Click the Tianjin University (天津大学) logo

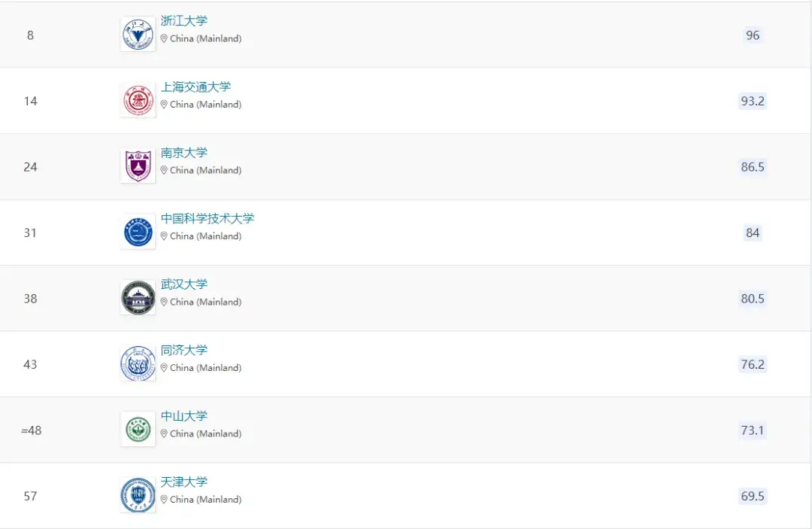click(x=138, y=496)
